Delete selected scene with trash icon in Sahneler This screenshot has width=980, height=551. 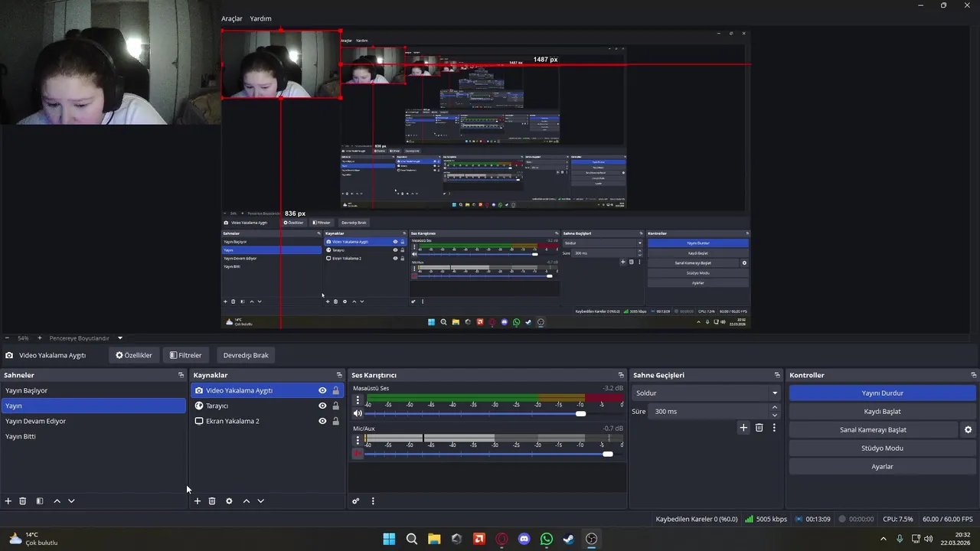point(23,501)
